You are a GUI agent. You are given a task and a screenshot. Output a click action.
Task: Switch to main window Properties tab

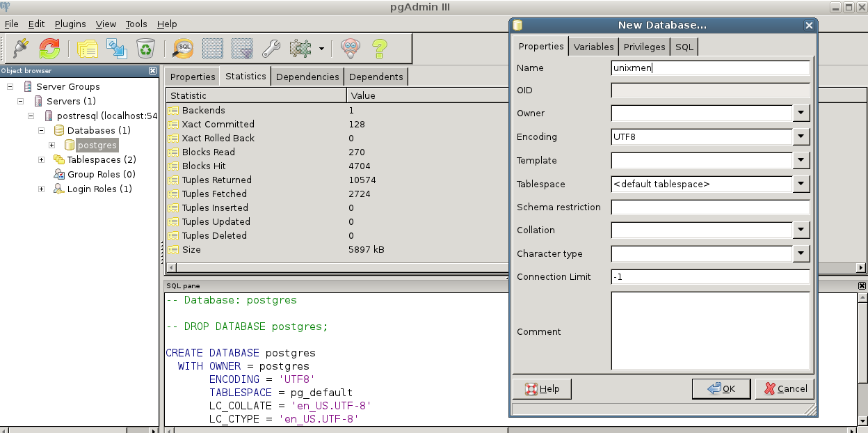(193, 77)
